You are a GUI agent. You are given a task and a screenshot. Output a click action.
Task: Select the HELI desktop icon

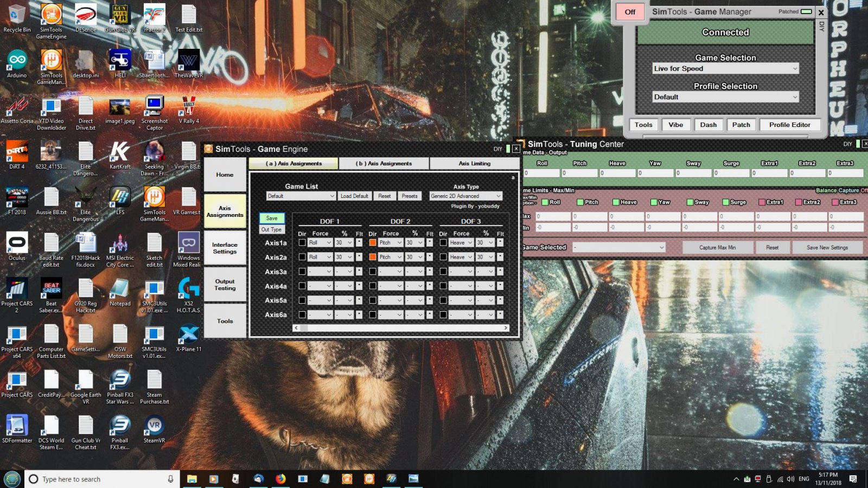click(x=120, y=64)
